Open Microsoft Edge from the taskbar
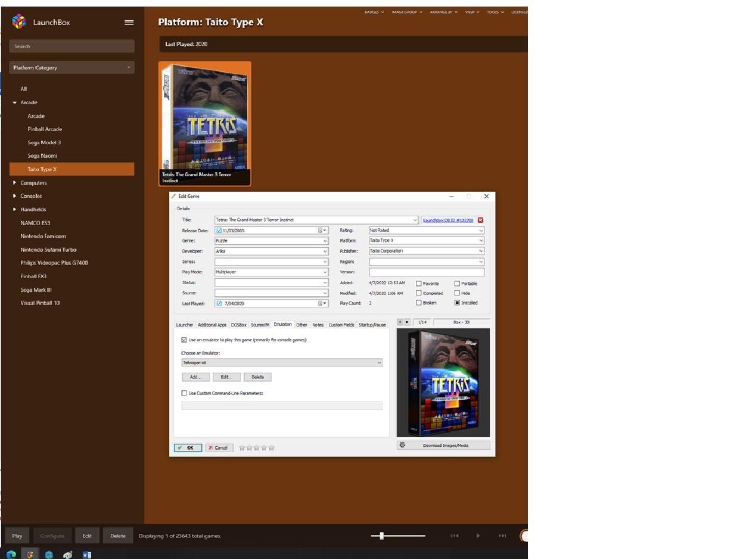Screen dimensions: 731x560 11,555
